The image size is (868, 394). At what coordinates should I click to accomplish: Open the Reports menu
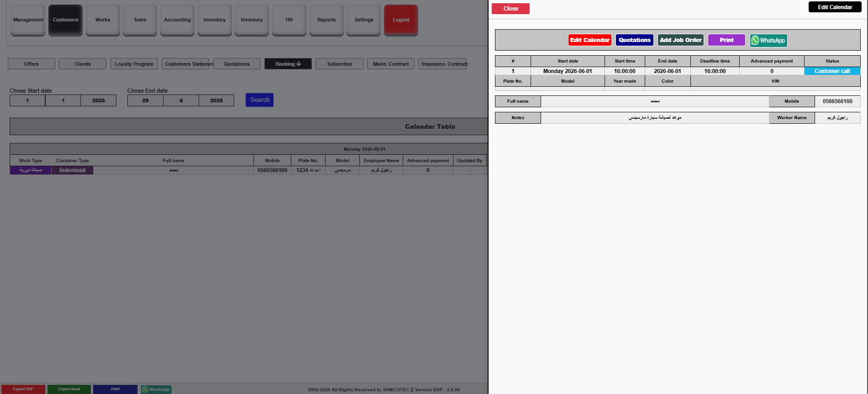[326, 20]
